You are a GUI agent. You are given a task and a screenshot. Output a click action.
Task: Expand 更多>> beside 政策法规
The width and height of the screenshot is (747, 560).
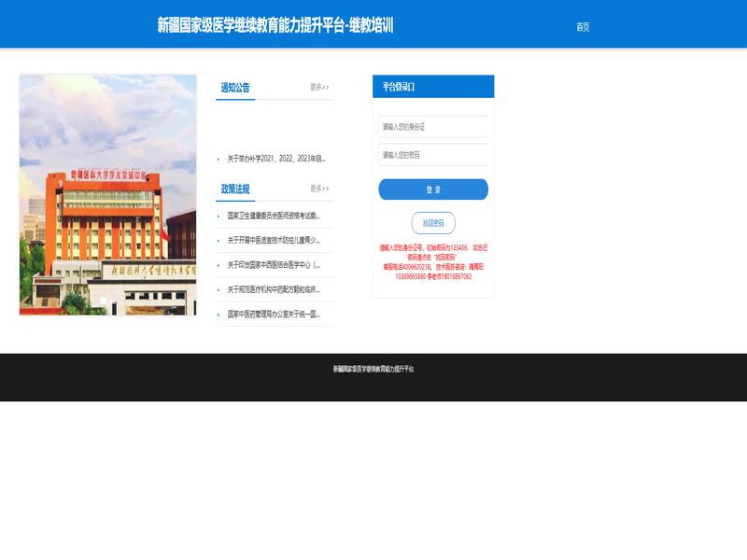(319, 189)
